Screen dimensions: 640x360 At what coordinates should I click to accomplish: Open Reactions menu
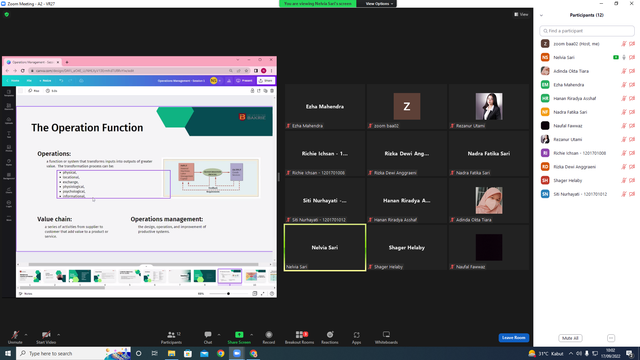330,337
